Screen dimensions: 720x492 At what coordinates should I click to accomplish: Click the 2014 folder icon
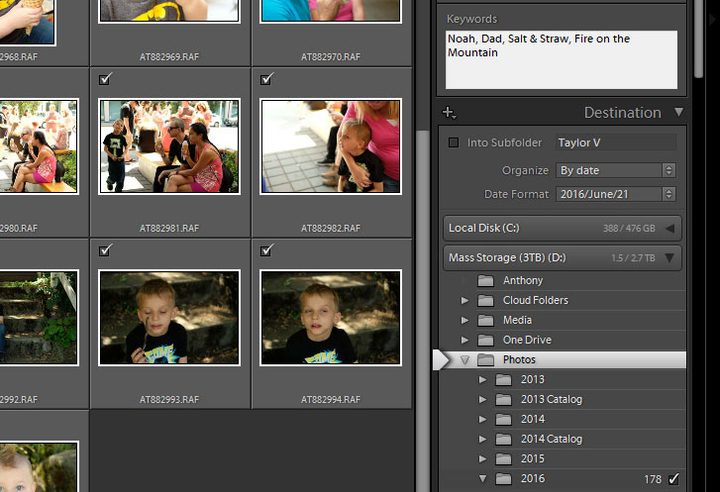click(x=504, y=419)
